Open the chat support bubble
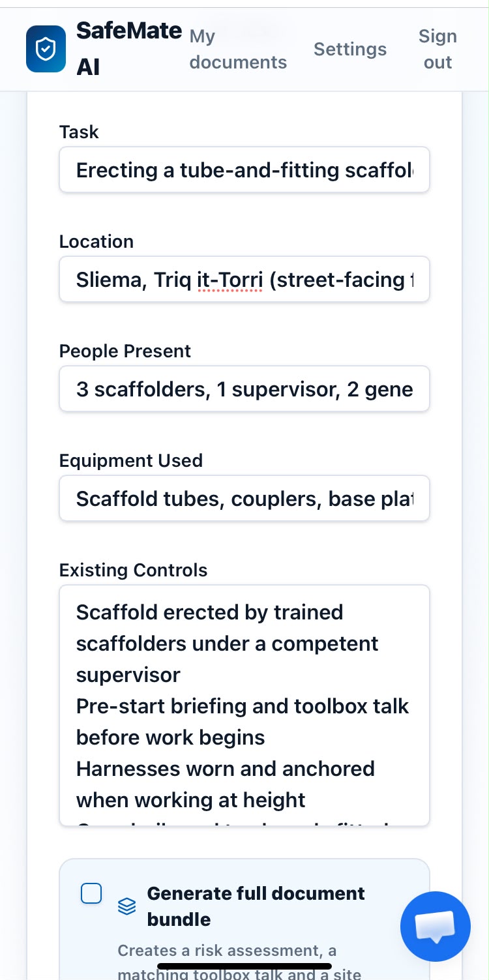This screenshot has width=489, height=980. point(436,927)
